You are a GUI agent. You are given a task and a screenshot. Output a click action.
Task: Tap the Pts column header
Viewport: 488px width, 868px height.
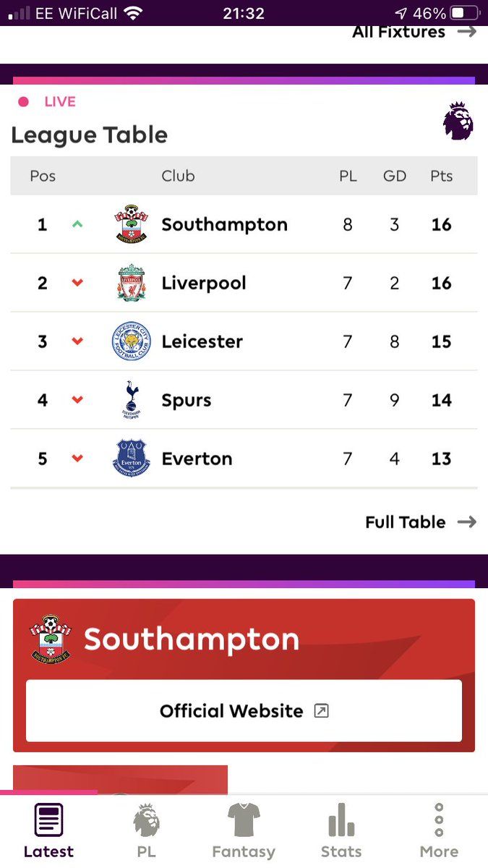coord(442,176)
